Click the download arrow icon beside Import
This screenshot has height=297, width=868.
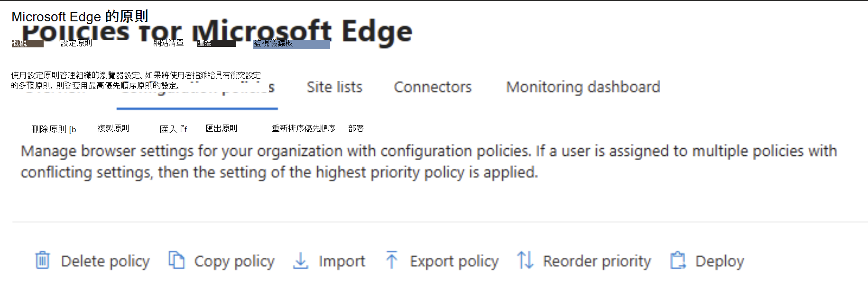[x=301, y=261]
